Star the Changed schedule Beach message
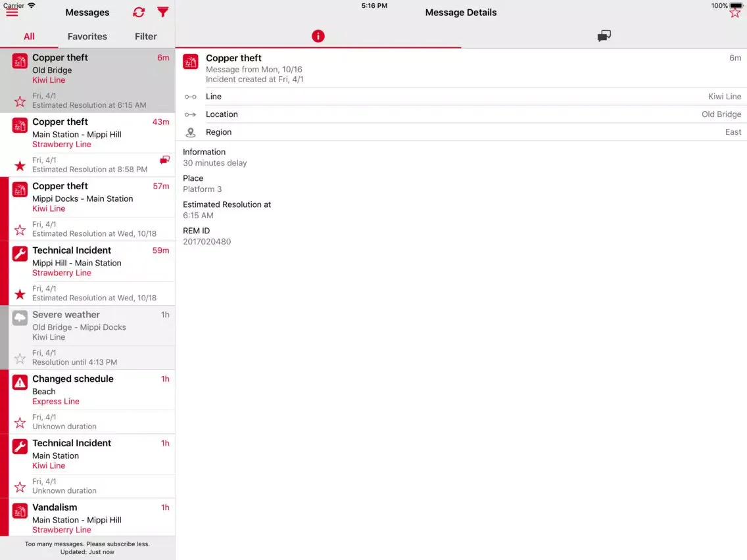 click(20, 423)
